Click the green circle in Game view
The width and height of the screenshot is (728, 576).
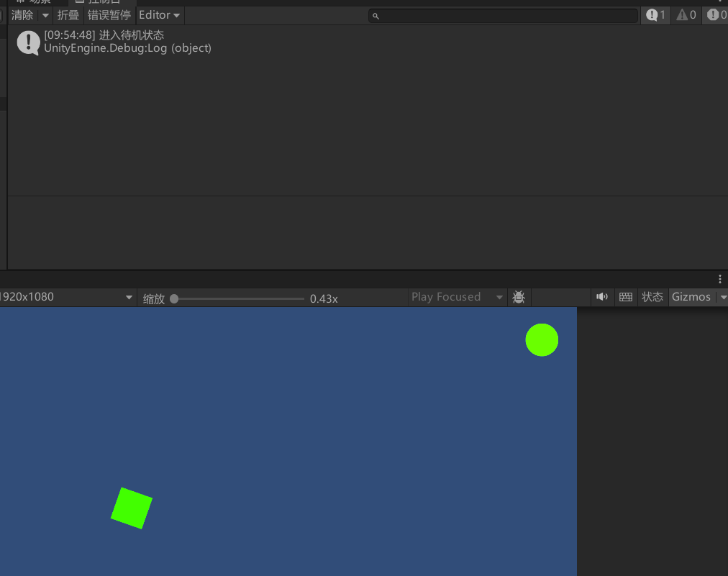542,340
